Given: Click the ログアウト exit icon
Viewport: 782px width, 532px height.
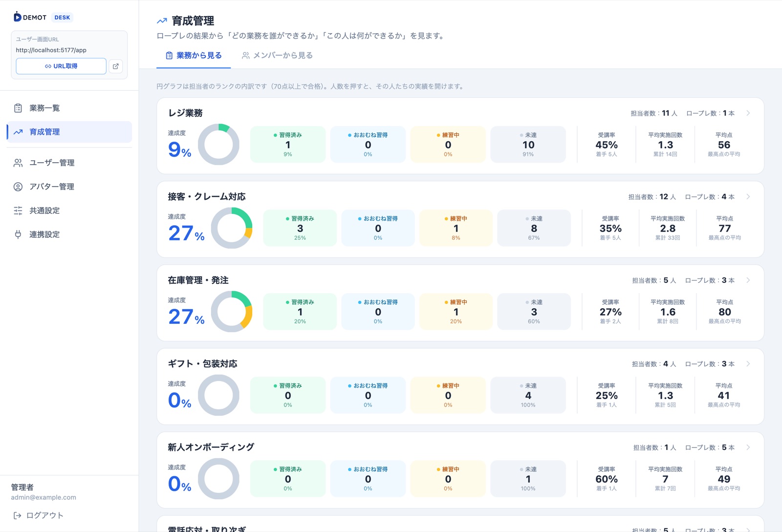Looking at the screenshot, I should 17,515.
